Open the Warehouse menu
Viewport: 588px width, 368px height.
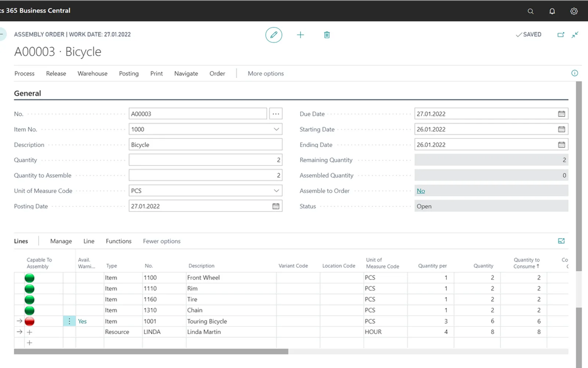(x=92, y=73)
